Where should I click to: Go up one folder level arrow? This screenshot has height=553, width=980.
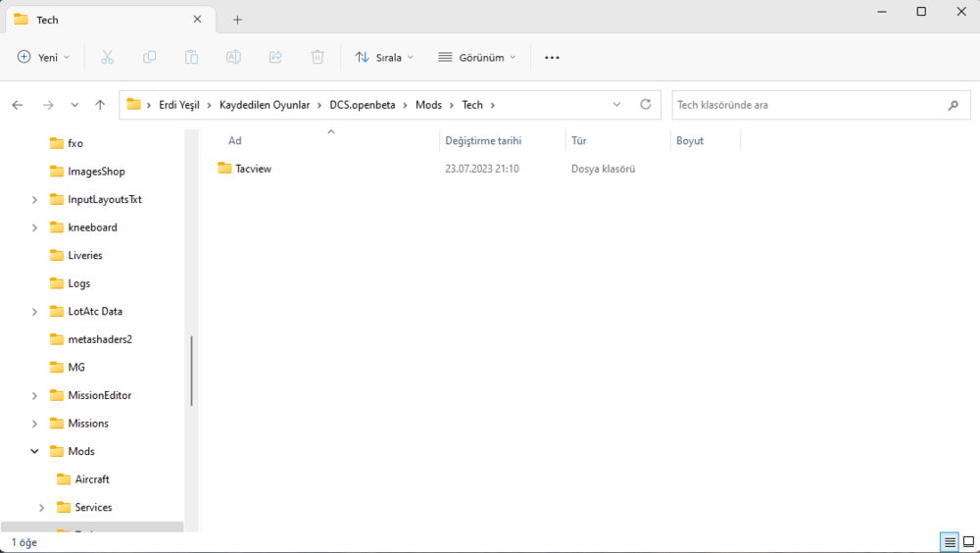click(100, 105)
